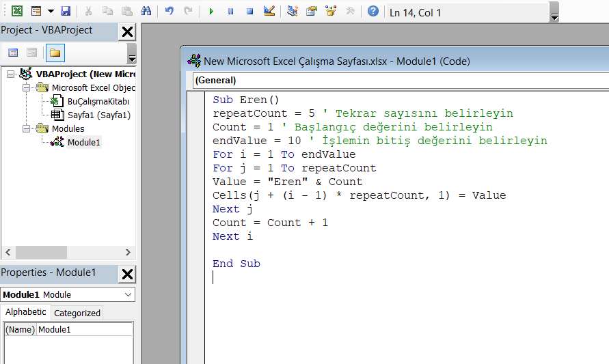
Task: Click View Code button in Project panel
Action: pyautogui.click(x=13, y=53)
